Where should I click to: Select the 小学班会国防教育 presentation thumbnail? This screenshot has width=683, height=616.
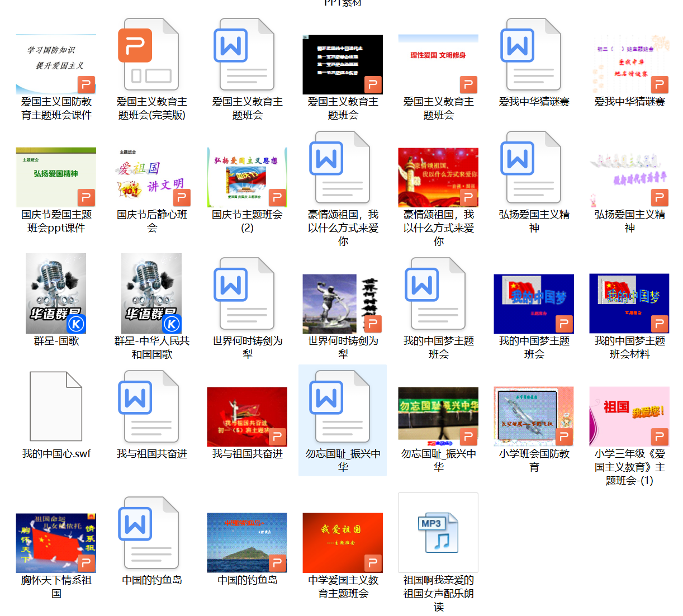534,416
